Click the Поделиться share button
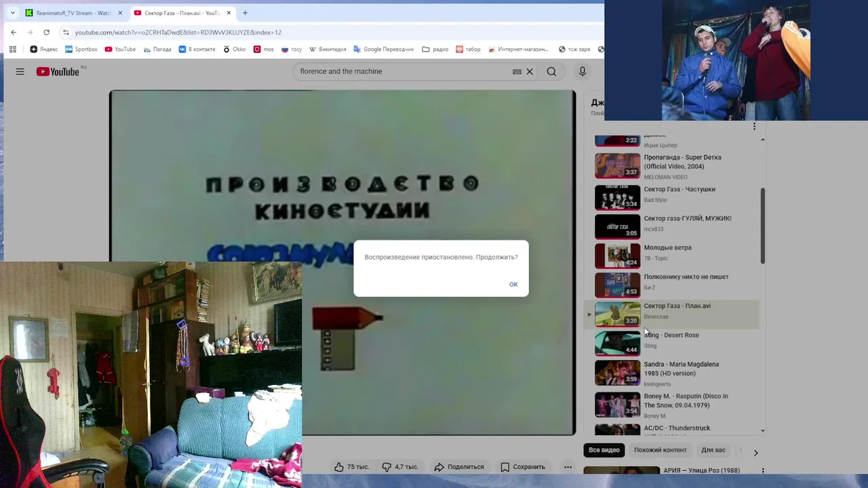 [459, 466]
